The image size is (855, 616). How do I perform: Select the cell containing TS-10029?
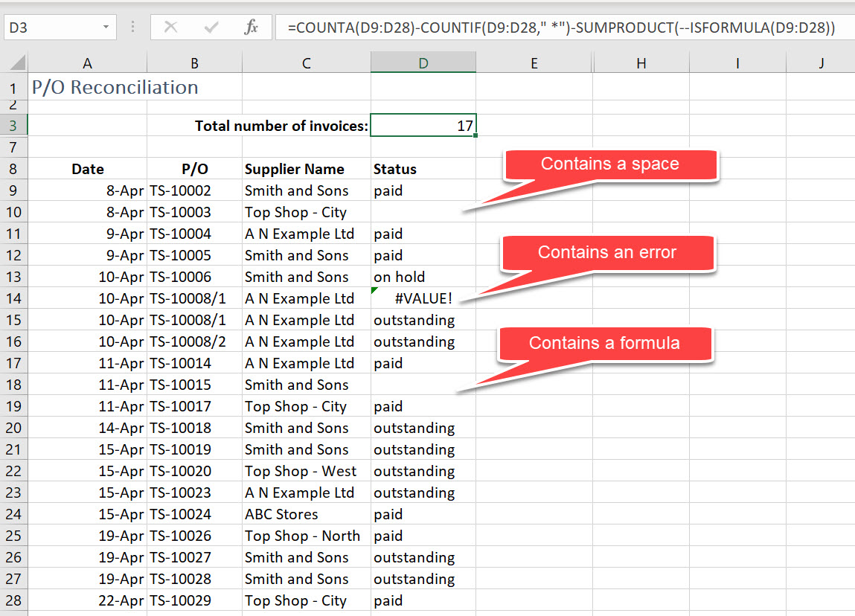click(x=193, y=600)
